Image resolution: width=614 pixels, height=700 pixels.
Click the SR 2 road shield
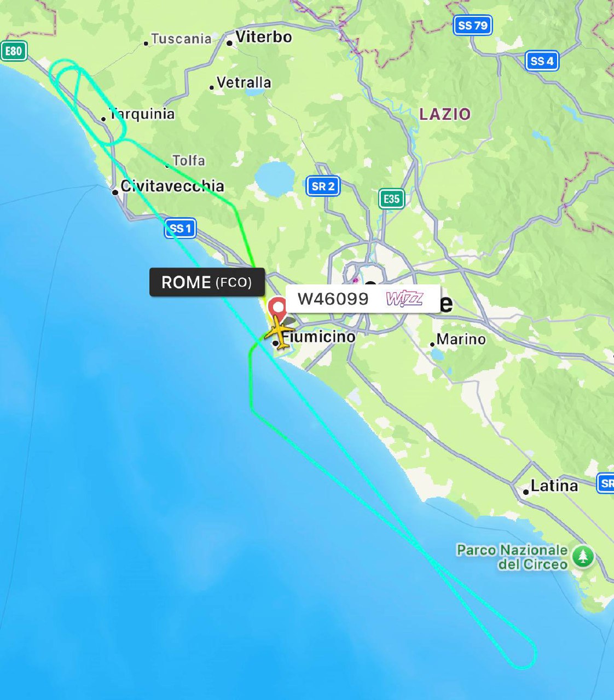(x=323, y=186)
